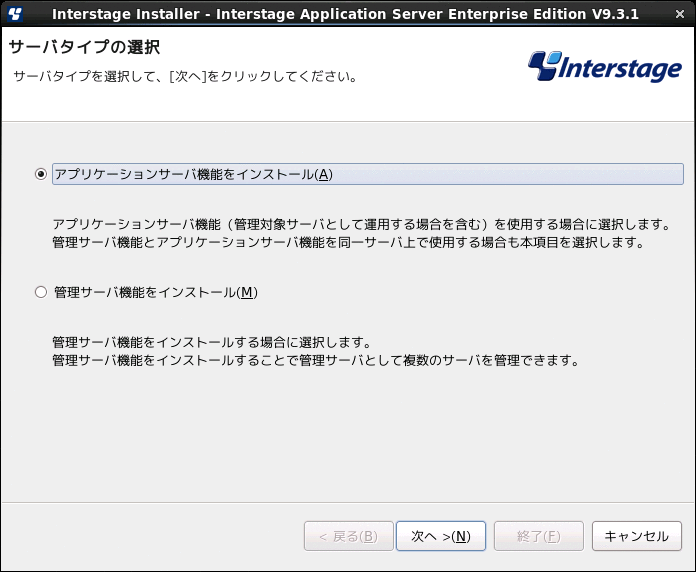Click the line ending 複数のサーバを管理できます。
This screenshot has height=572, width=696.
[316, 360]
